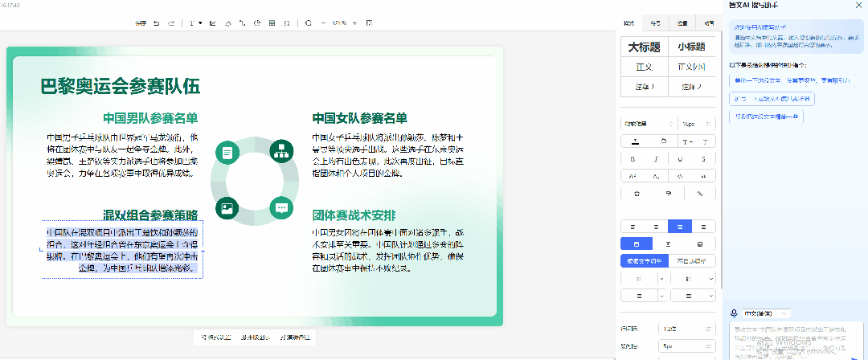Insert hyperlink with the link icon
The image size is (868, 360).
(x=700, y=194)
